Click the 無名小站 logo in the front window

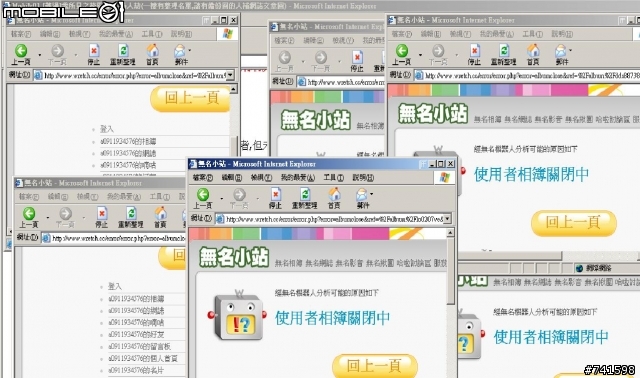point(234,257)
